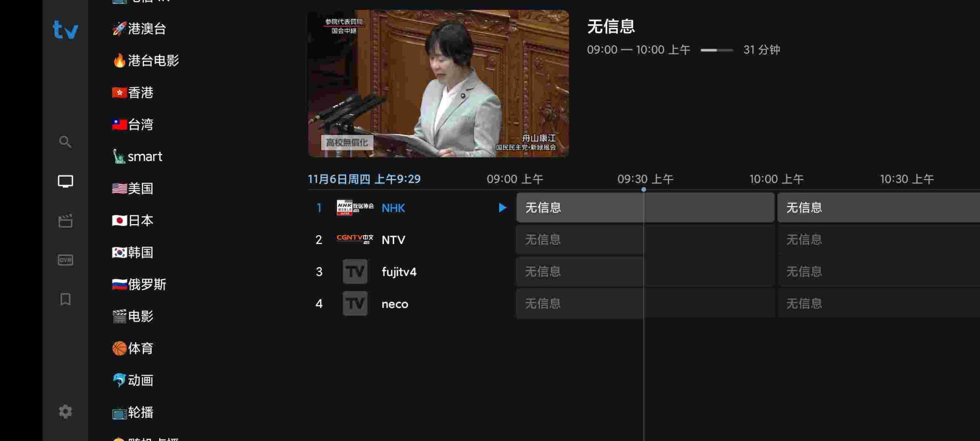Viewport: 980px width, 441px height.
Task: Open the search icon in sidebar
Action: pyautogui.click(x=65, y=142)
